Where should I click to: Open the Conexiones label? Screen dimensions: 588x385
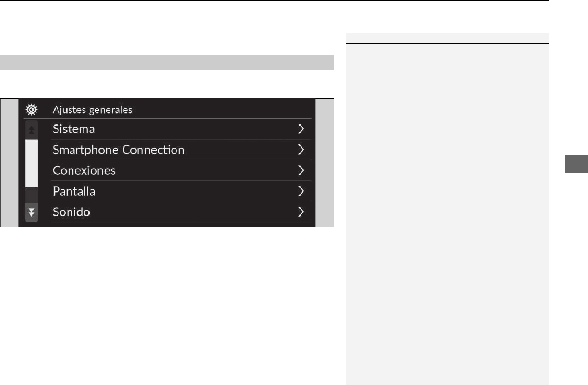coord(84,171)
